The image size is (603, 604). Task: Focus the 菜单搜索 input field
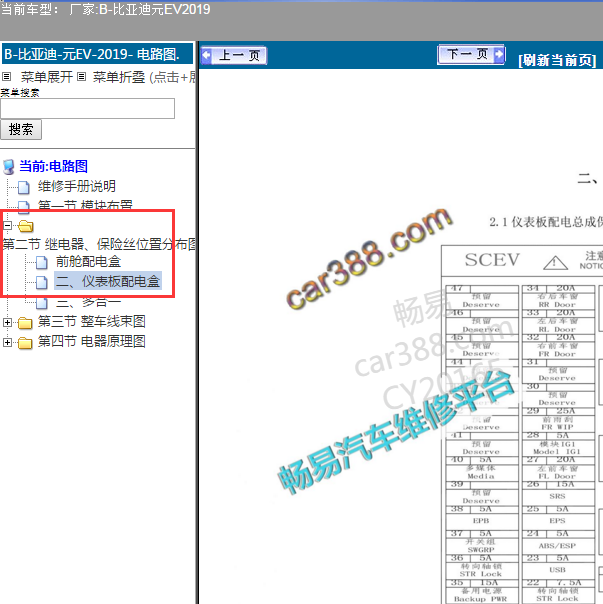[87, 109]
